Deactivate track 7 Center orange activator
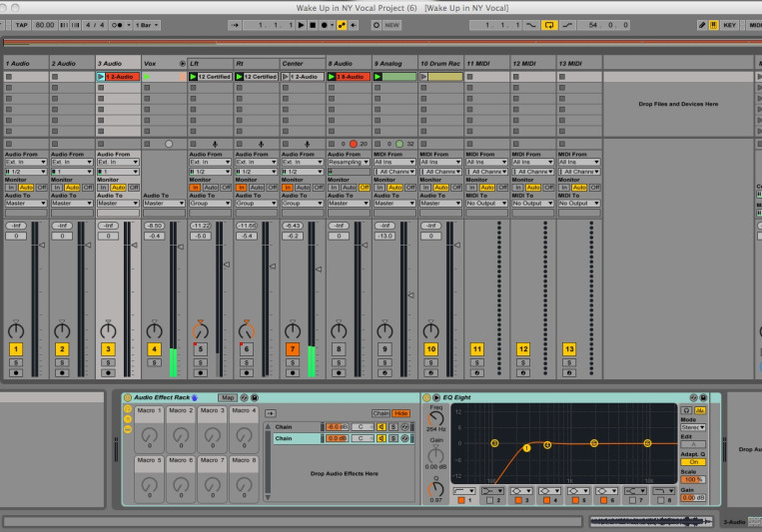 click(x=292, y=348)
